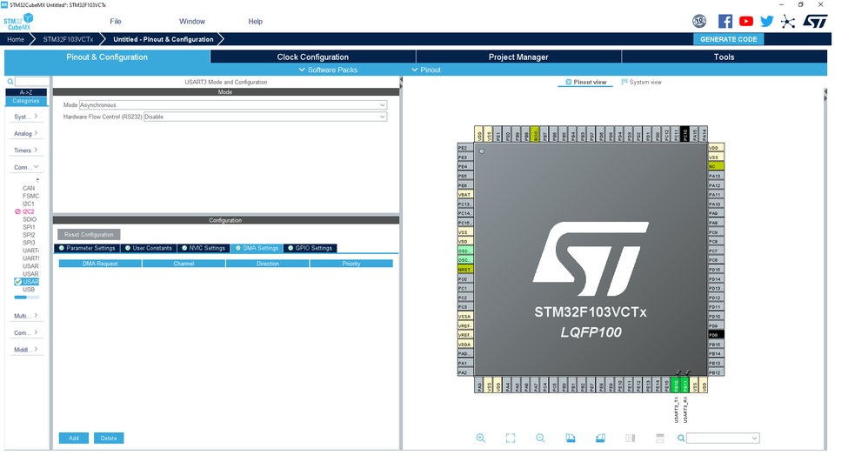Zoom out of the chip pinout
Image resolution: width=868 pixels, height=455 pixels.
(x=540, y=438)
